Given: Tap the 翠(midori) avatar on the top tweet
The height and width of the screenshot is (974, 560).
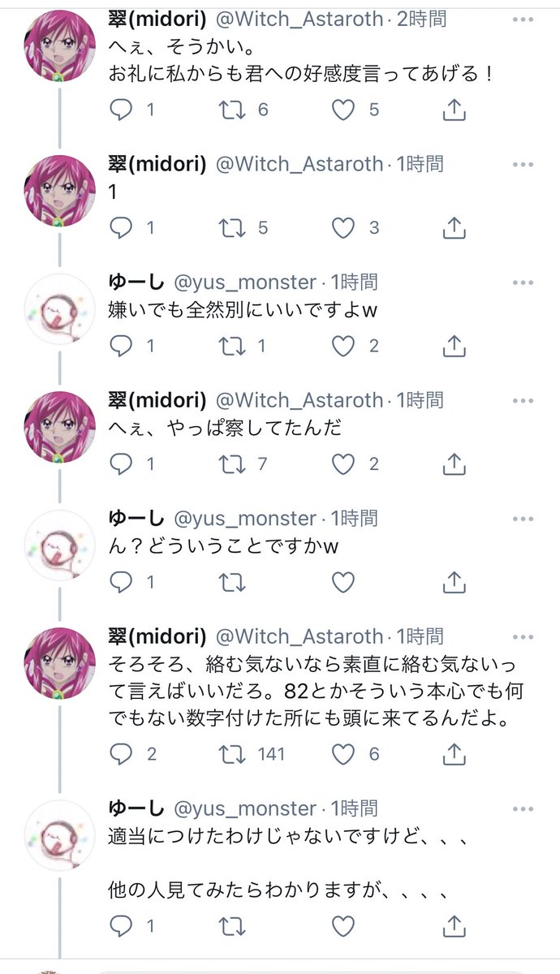Looking at the screenshot, I should coord(60,45).
